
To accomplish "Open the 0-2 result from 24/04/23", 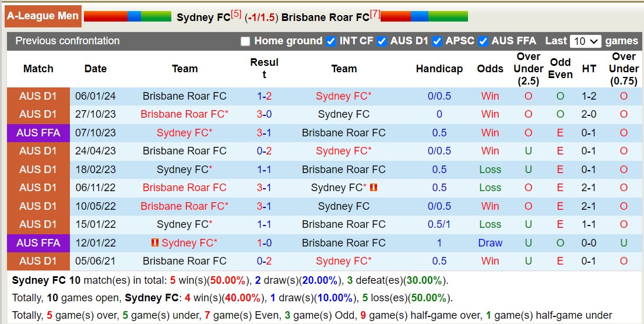I will 264,151.
